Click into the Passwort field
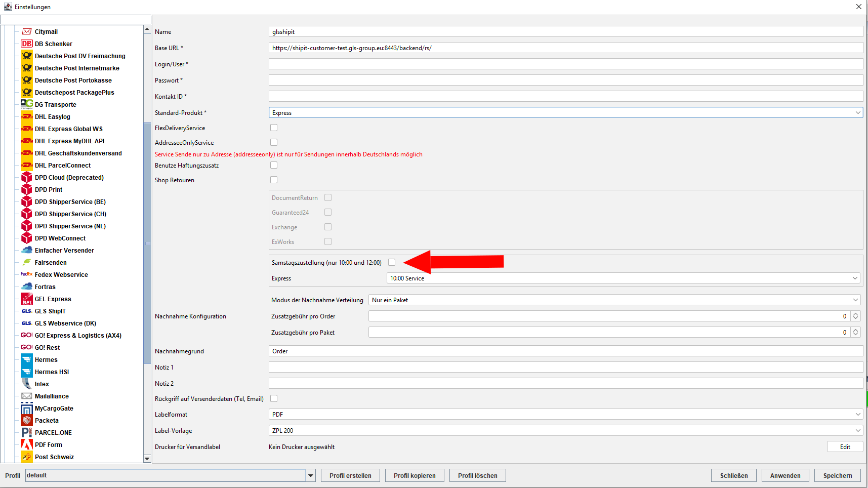The height and width of the screenshot is (488, 868). [566, 80]
